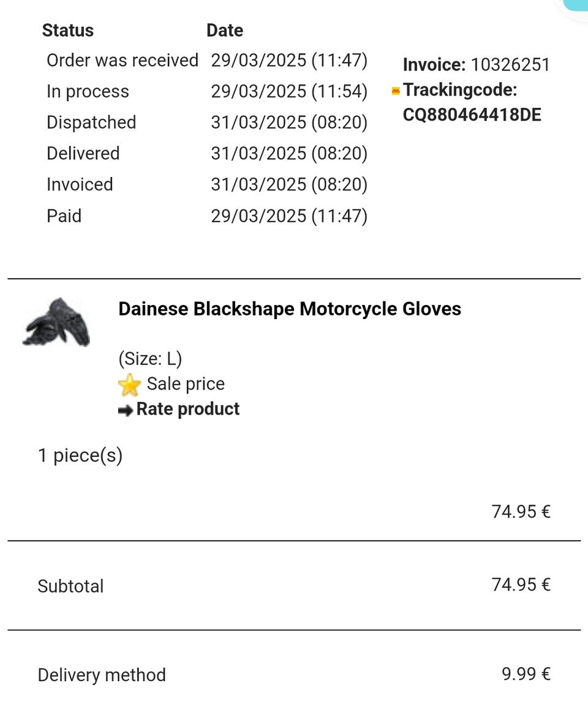Viewport: 588px width, 721px height.
Task: Click the Trackingcode label
Action: coord(459,90)
